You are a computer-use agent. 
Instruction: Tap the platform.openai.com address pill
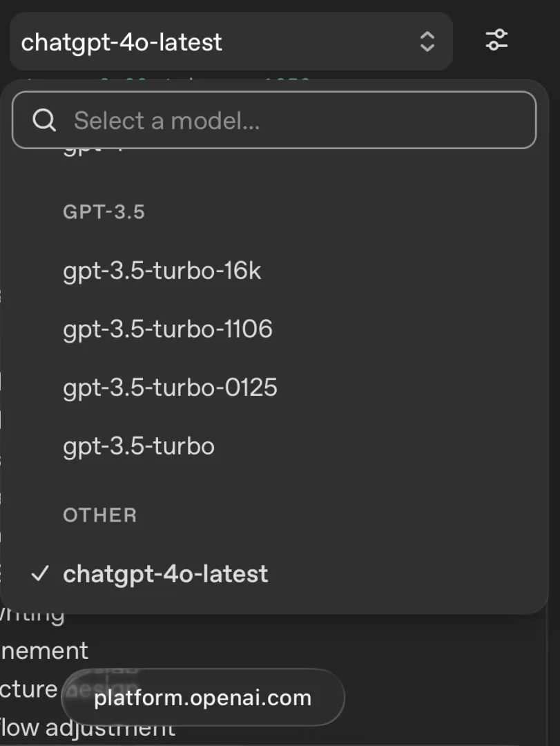pos(202,698)
